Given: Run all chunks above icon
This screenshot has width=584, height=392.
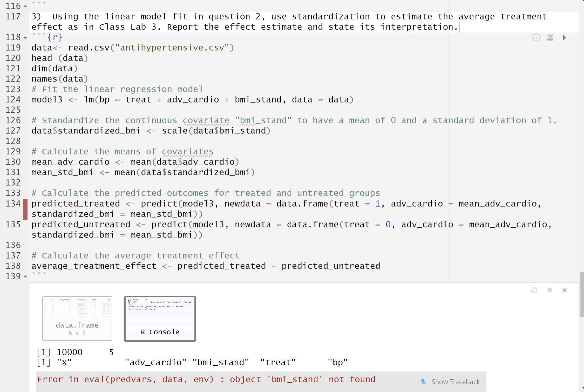Looking at the screenshot, I should point(550,38).
